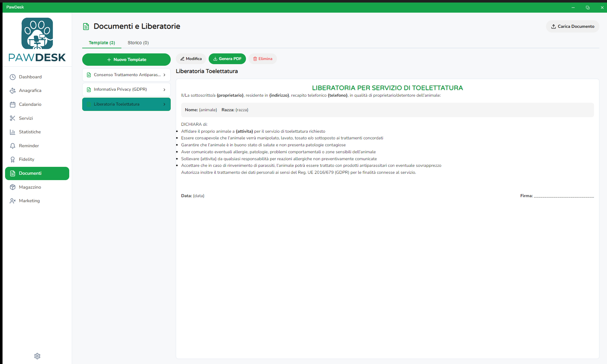
Task: Expand Informativa Privacy (GDPR) chevron
Action: [164, 90]
